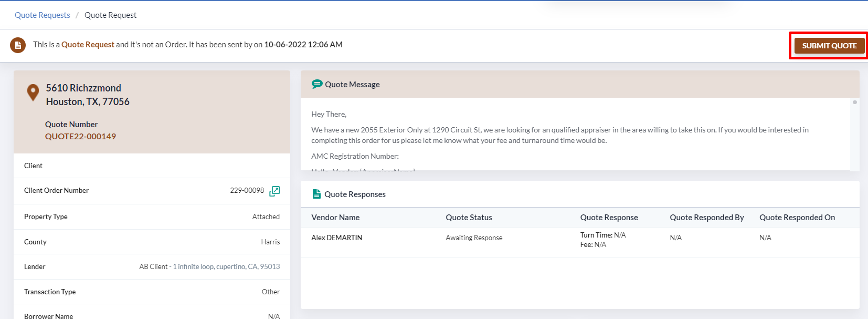
Task: Click the Quote Message chat bubble icon
Action: pos(317,84)
